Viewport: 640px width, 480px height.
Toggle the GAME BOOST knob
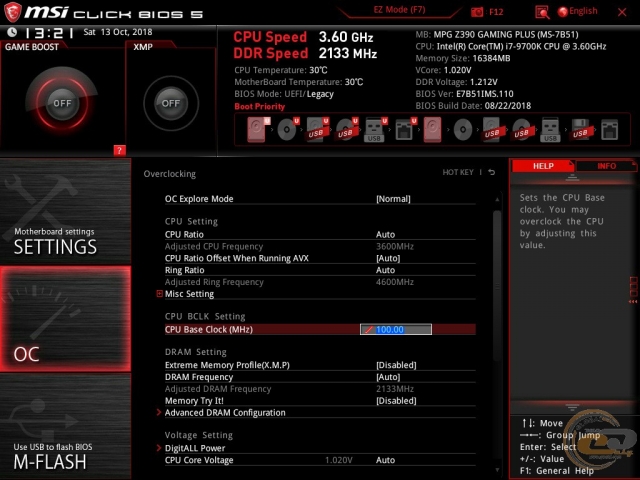click(62, 103)
